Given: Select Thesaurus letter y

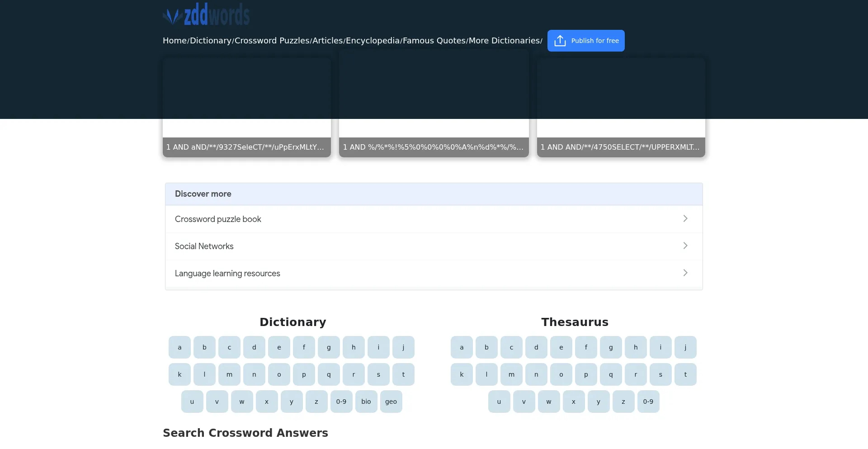Looking at the screenshot, I should [x=599, y=402].
